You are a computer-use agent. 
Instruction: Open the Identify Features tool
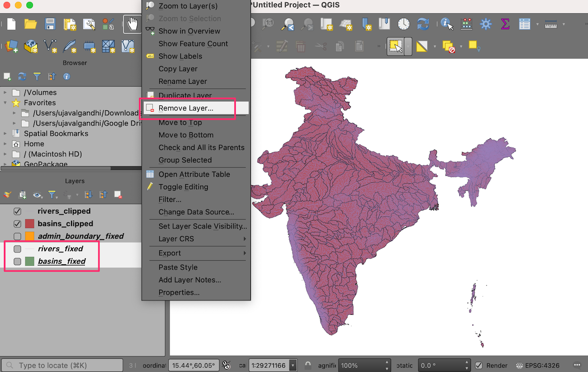[x=446, y=24]
